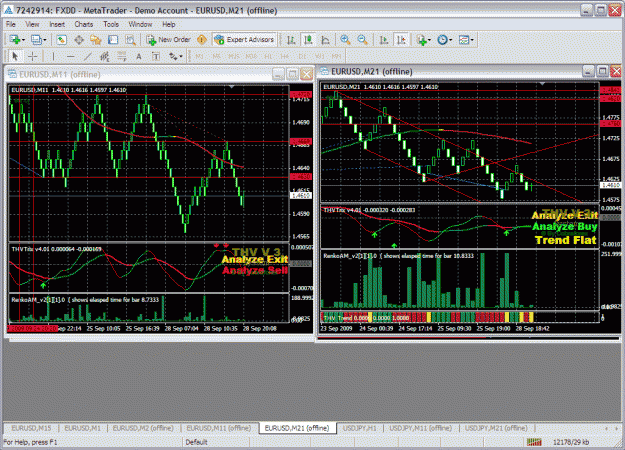Open the Navigator star folder icon
The width and height of the screenshot is (625, 450).
(x=96, y=40)
